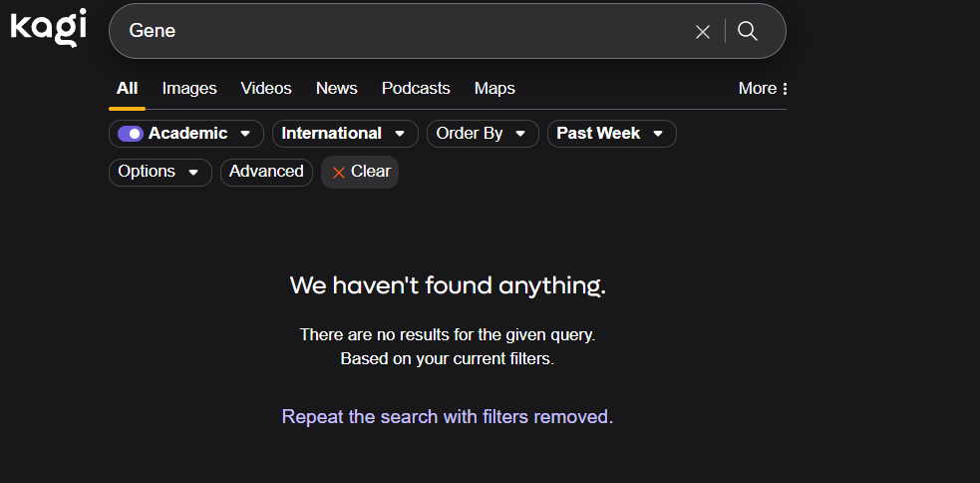Expand the Academic lens dropdown
The height and width of the screenshot is (483, 980).
245,134
